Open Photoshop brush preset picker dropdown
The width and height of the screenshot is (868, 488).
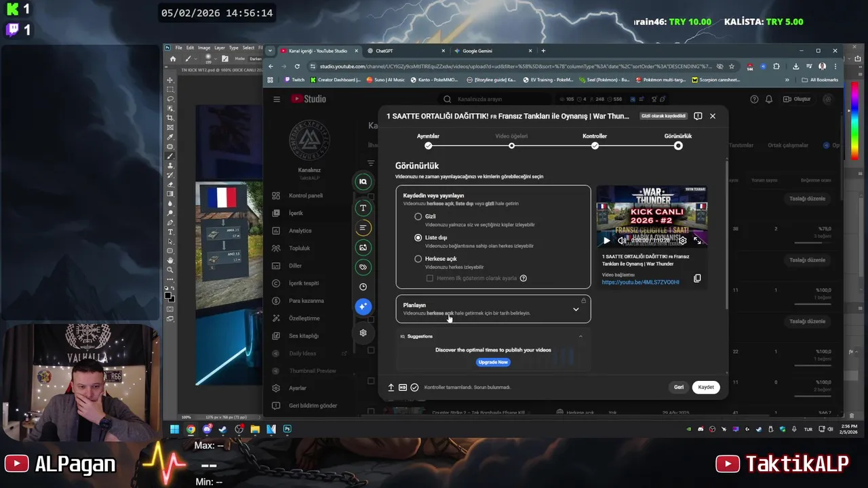pos(216,59)
